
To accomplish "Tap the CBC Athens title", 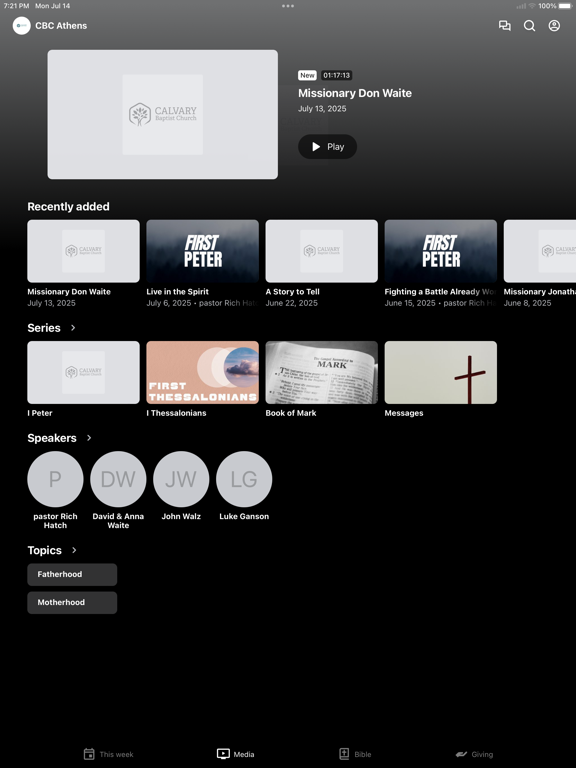I will click(61, 25).
